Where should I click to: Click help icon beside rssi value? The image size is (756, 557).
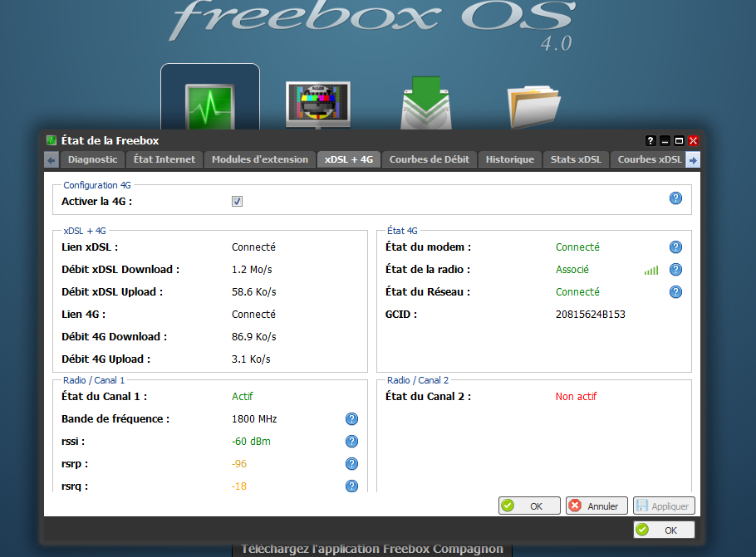pos(351,442)
